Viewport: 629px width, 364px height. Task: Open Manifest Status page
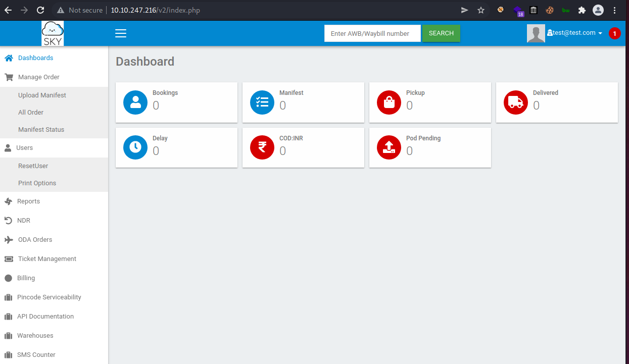pos(41,130)
